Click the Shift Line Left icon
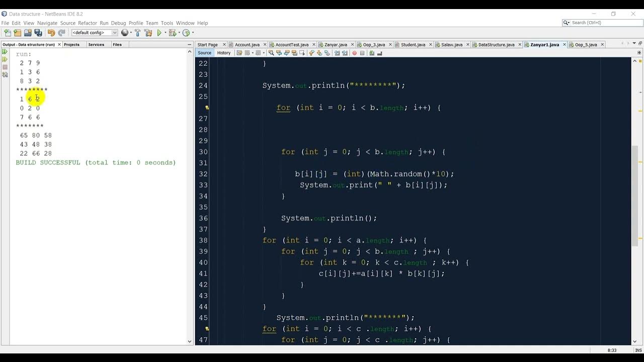 (x=337, y=53)
